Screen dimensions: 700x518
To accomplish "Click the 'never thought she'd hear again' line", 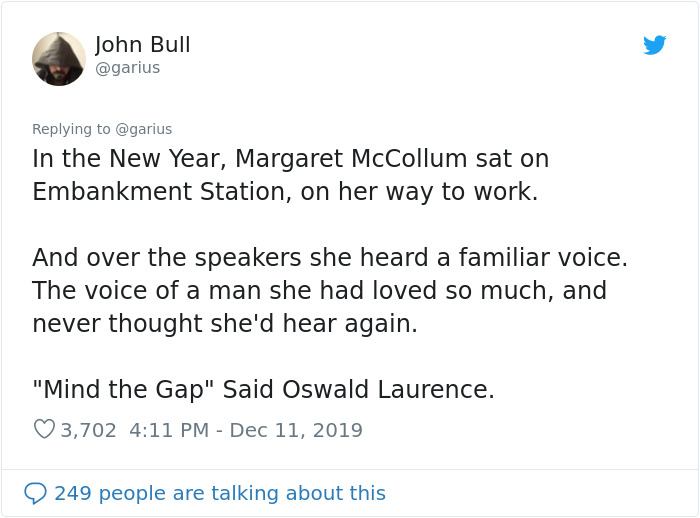I will tap(225, 324).
